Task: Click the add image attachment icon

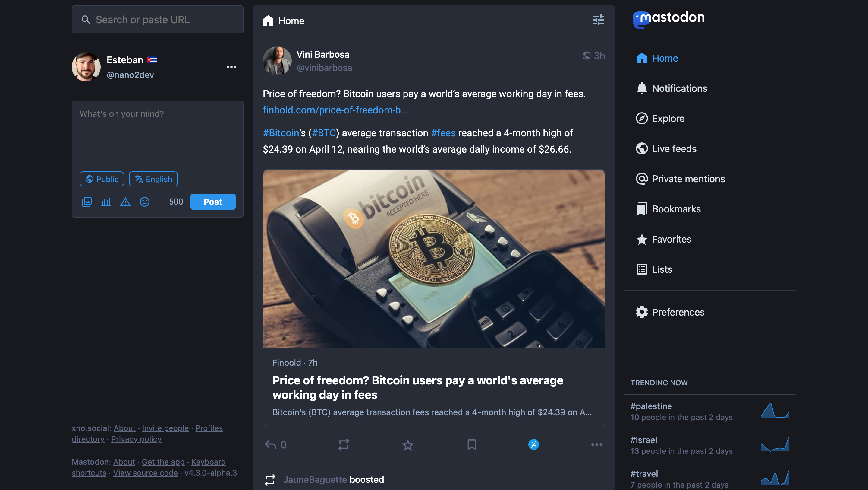Action: coord(86,202)
